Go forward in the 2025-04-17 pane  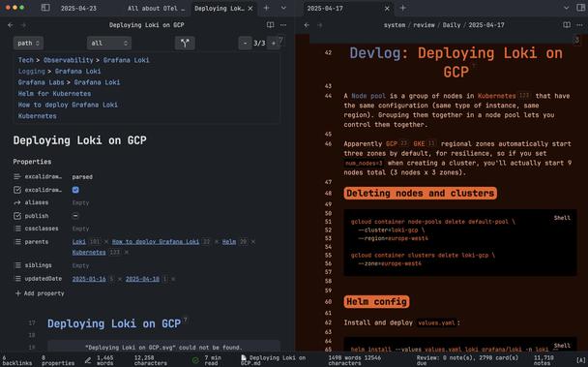[320, 25]
